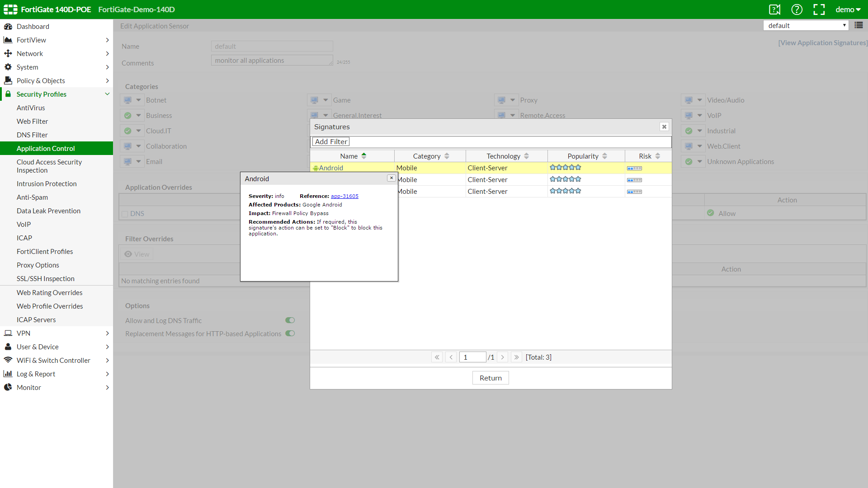Screen dimensions: 868x488
Task: Open the app-31605 reference link
Action: (344, 196)
